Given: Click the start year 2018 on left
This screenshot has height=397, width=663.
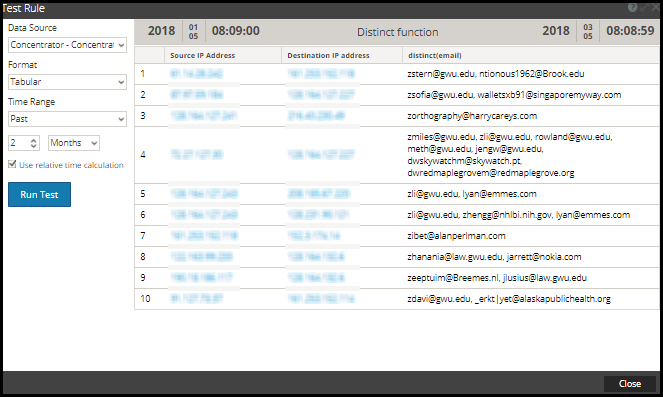Looking at the screenshot, I should (x=161, y=31).
